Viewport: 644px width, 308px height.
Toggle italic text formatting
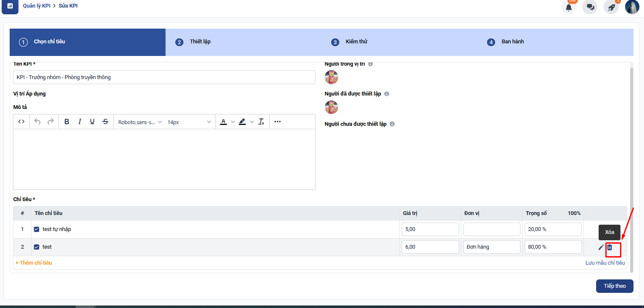79,122
